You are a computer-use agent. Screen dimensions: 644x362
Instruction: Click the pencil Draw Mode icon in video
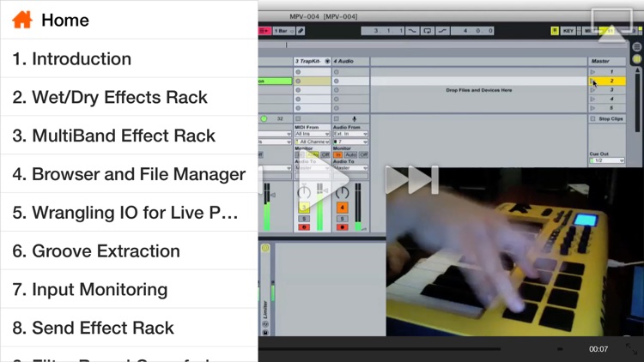301,31
